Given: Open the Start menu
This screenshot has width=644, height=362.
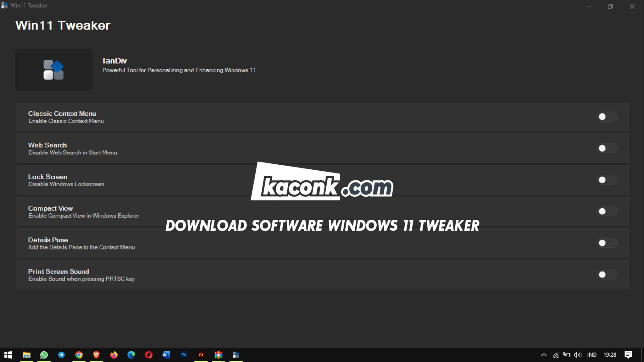Looking at the screenshot, I should [8, 355].
